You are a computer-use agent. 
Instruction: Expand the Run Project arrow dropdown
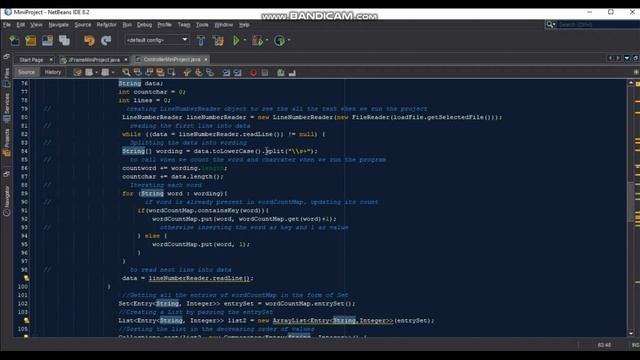tap(245, 40)
